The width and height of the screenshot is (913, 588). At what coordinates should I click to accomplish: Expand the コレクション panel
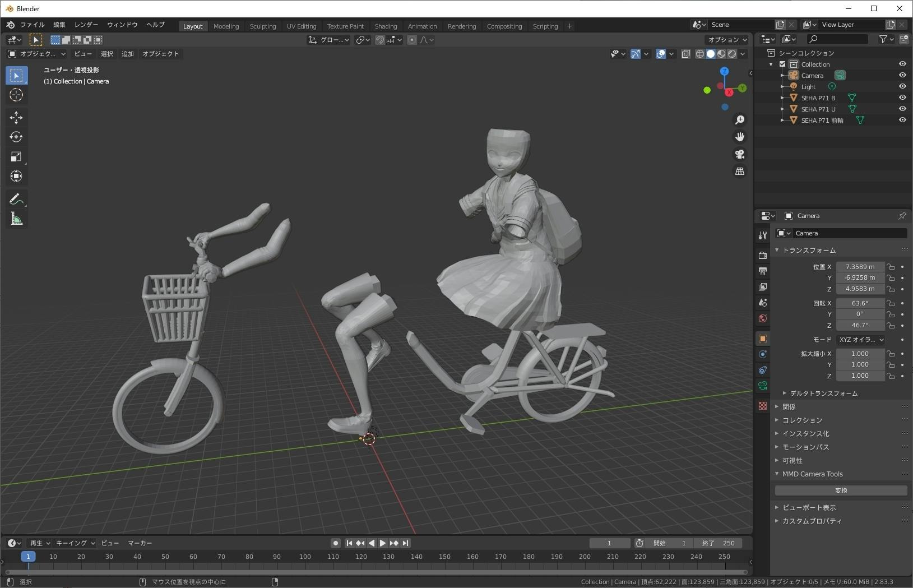802,420
